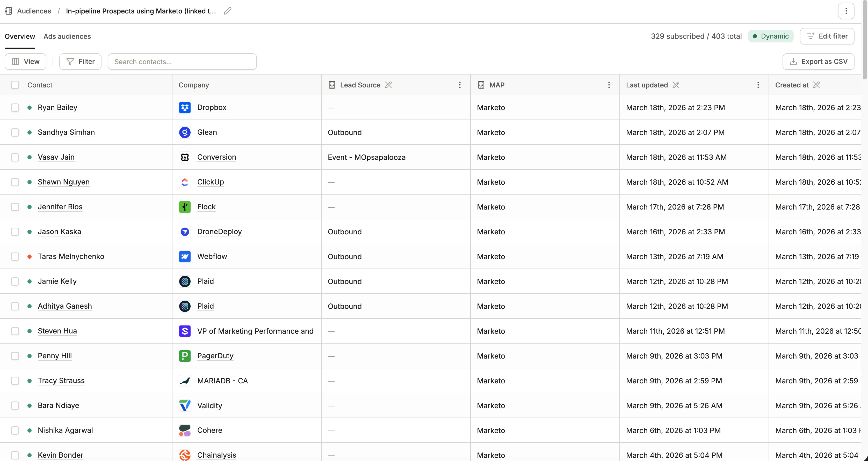Switch to the Overview tab
868x461 pixels.
pos(20,36)
